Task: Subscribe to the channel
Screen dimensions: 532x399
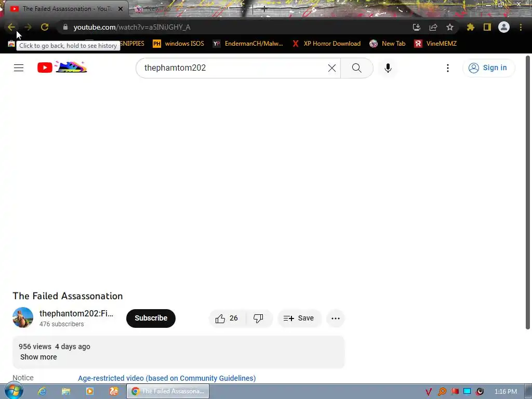Action: tap(151, 318)
